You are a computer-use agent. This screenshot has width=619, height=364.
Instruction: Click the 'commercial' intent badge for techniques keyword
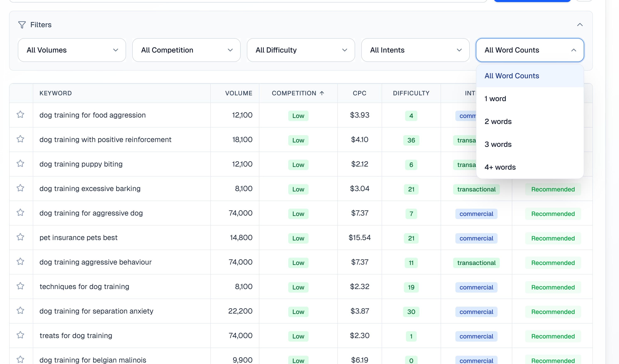tap(476, 287)
